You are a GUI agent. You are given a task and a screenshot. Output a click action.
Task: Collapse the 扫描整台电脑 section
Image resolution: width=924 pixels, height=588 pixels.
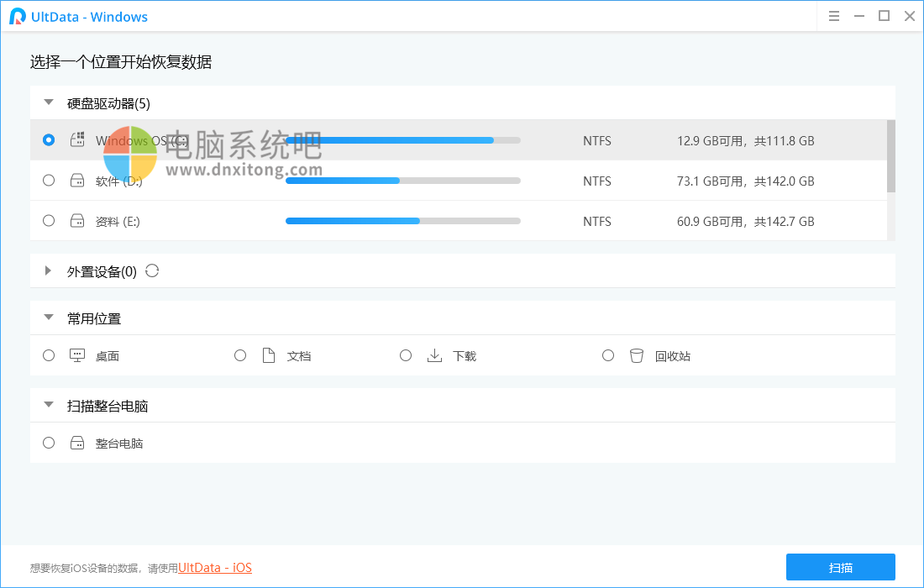(x=49, y=405)
